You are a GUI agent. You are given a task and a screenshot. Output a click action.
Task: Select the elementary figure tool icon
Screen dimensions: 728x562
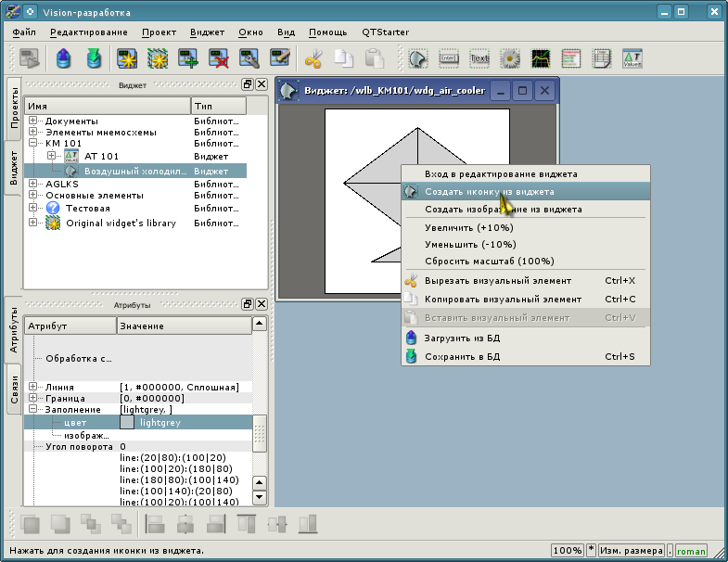[x=418, y=59]
